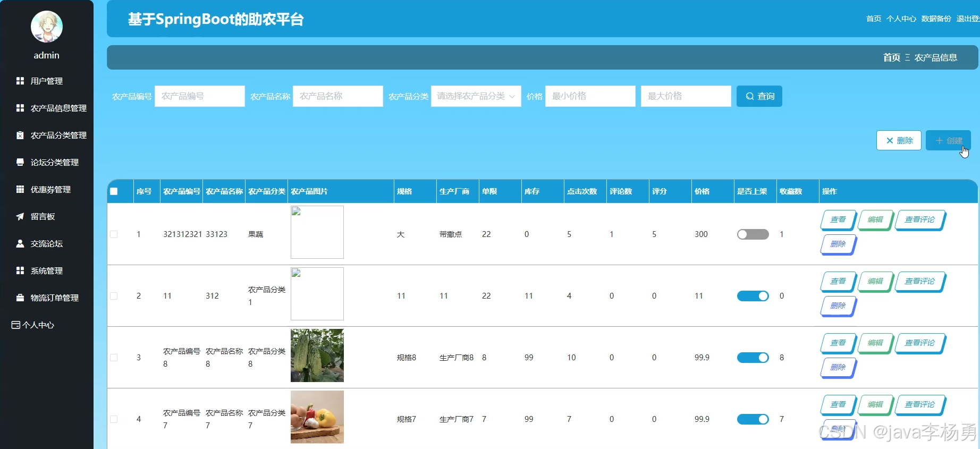980x449 pixels.
Task: Open 用户管理 sidebar menu
Action: pyautogui.click(x=47, y=81)
